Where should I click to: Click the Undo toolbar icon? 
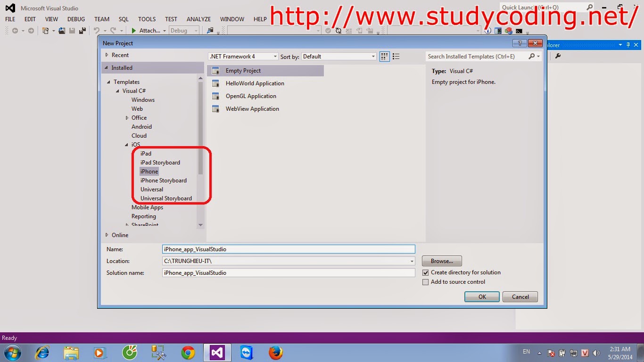tap(96, 31)
